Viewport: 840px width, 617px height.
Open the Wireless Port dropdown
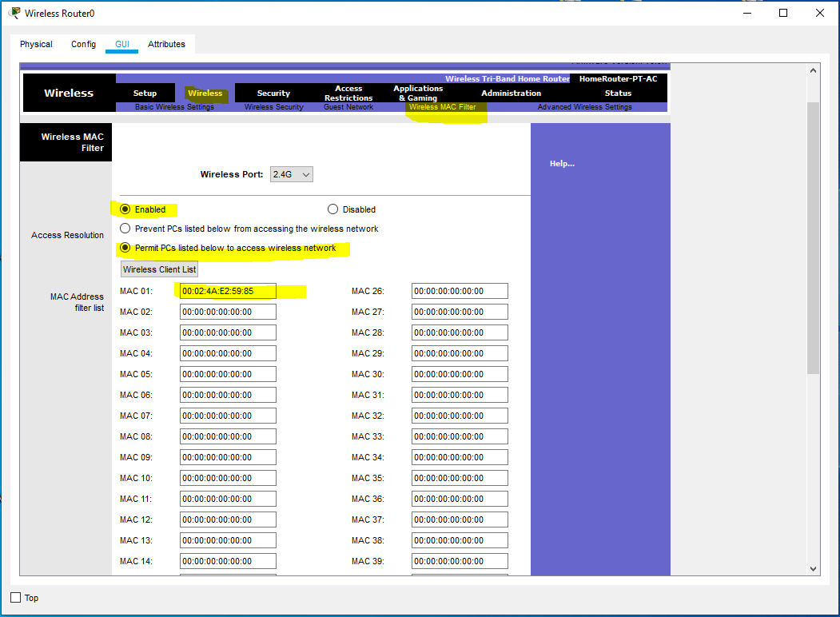click(291, 174)
